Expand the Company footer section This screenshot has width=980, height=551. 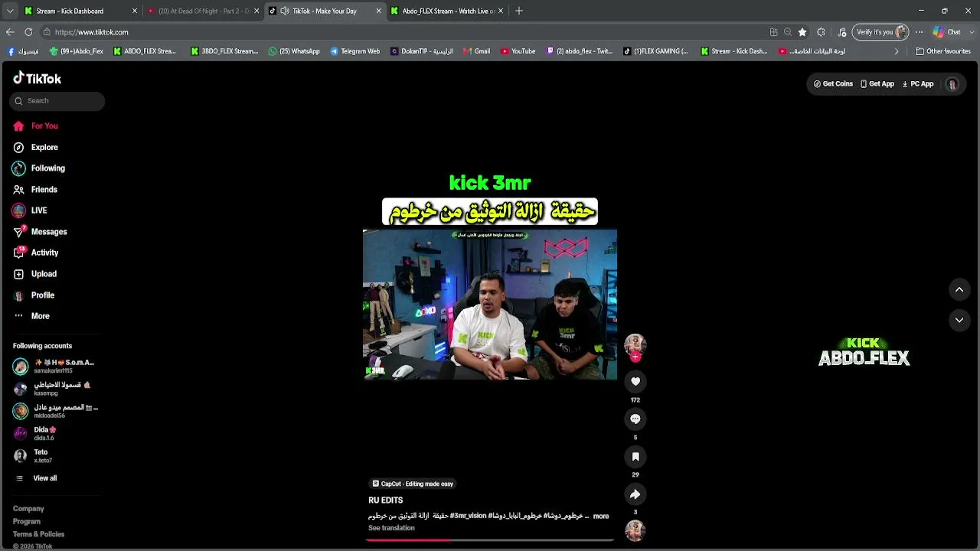pyautogui.click(x=28, y=509)
